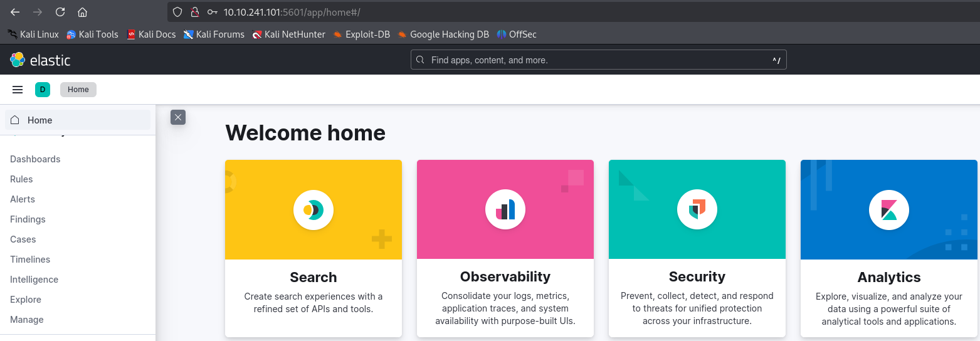This screenshot has width=980, height=341.
Task: Click the browser home icon
Action: (82, 12)
